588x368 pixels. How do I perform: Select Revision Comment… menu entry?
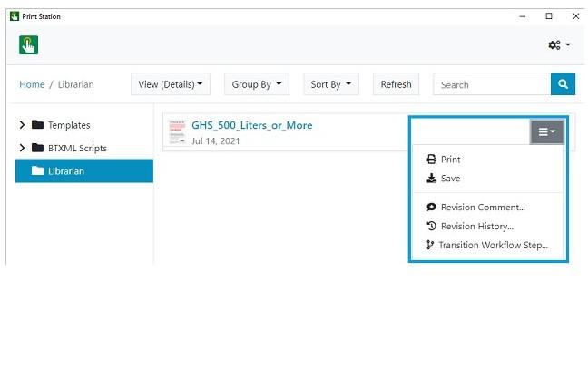point(475,207)
